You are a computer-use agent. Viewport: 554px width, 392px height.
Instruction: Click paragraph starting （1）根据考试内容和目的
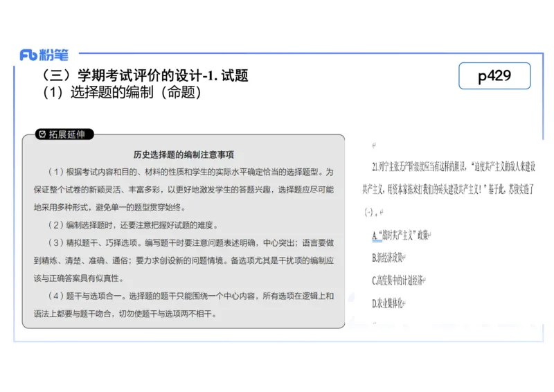pyautogui.click(x=190, y=172)
